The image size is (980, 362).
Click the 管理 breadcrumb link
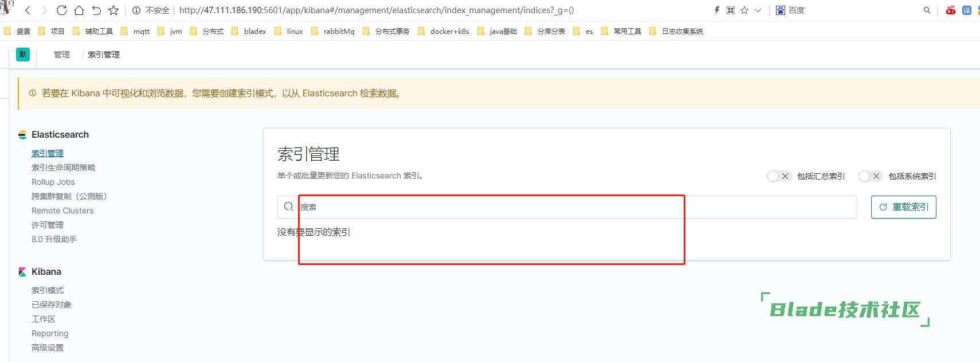click(62, 55)
